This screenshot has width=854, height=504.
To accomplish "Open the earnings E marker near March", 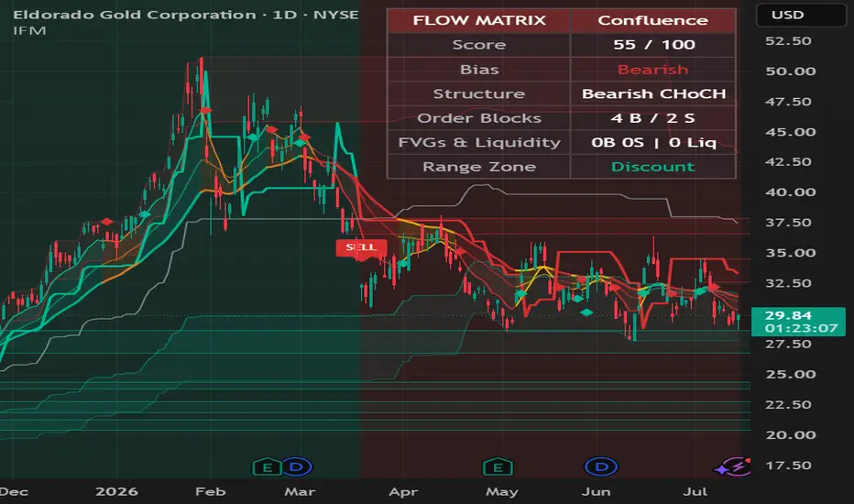I will point(267,467).
